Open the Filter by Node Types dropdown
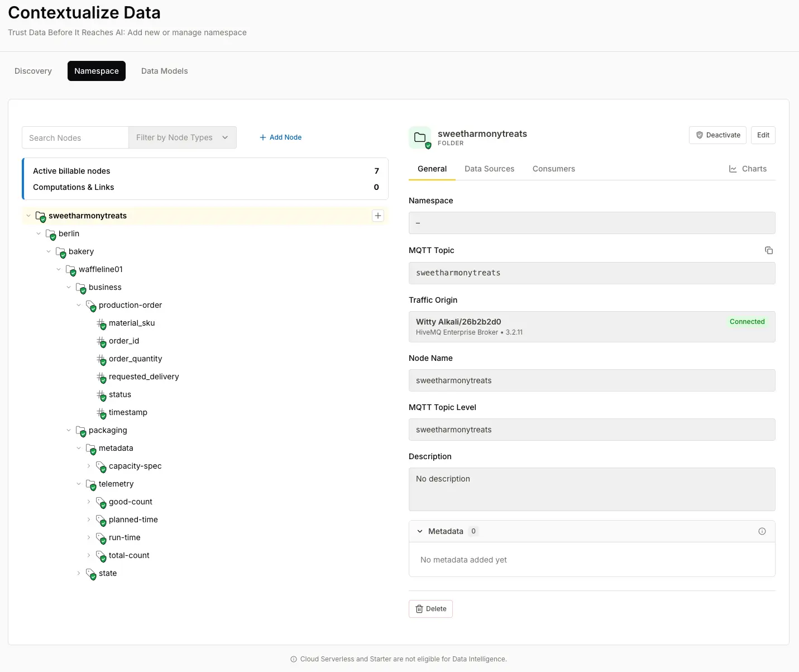799x672 pixels. click(x=183, y=137)
